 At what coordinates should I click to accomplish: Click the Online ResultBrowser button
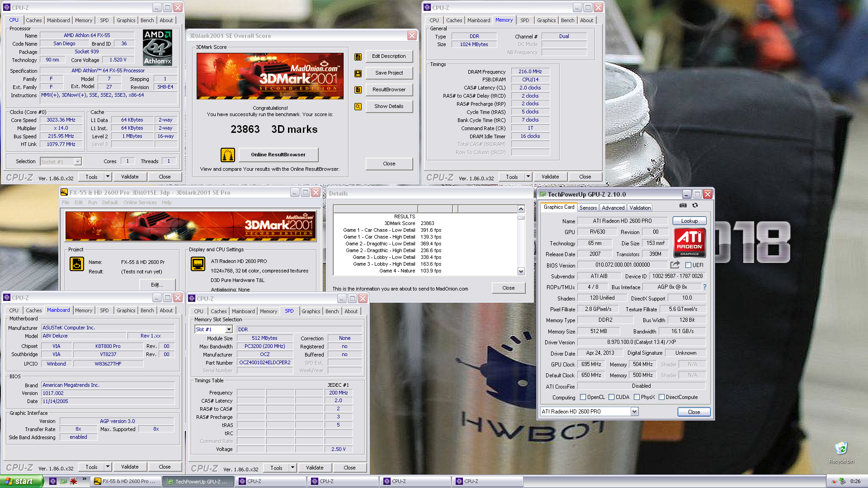[x=278, y=155]
